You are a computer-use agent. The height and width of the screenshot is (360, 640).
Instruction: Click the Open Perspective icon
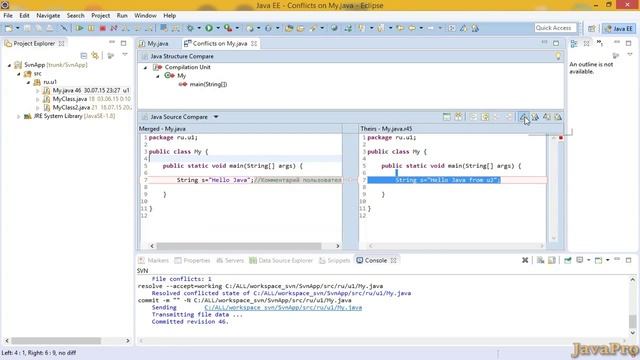click(591, 28)
